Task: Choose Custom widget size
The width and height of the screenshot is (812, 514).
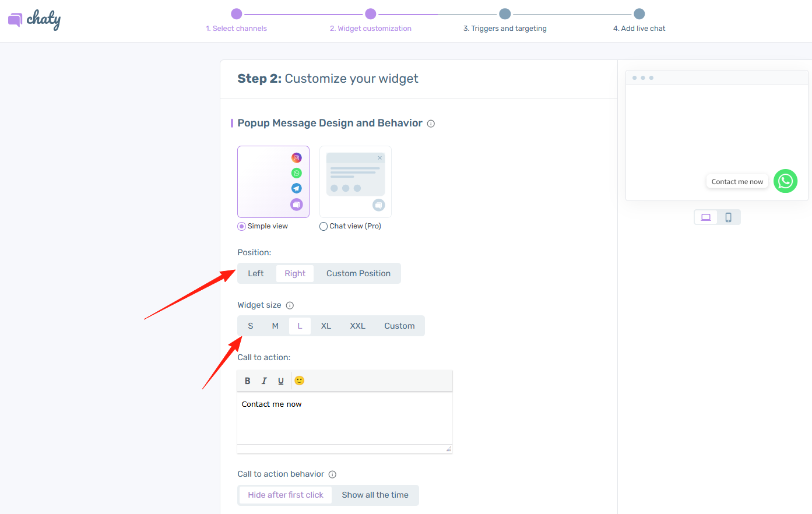Action: 399,326
